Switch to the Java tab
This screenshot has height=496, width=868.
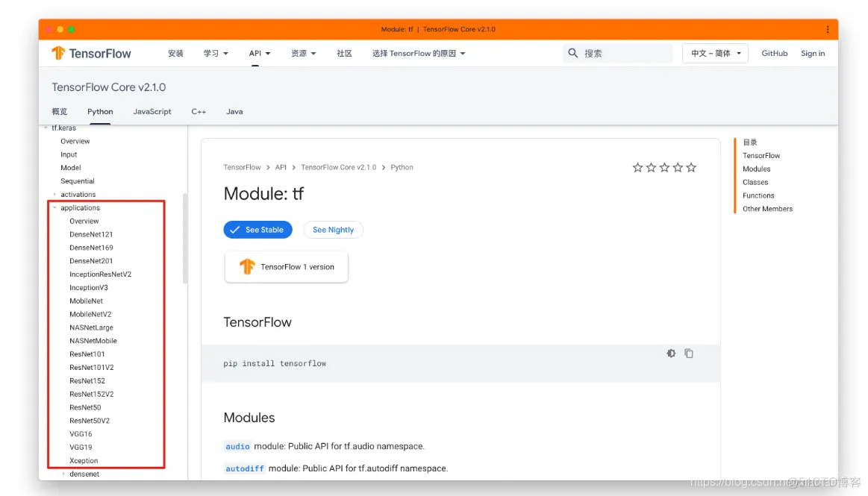(x=234, y=112)
